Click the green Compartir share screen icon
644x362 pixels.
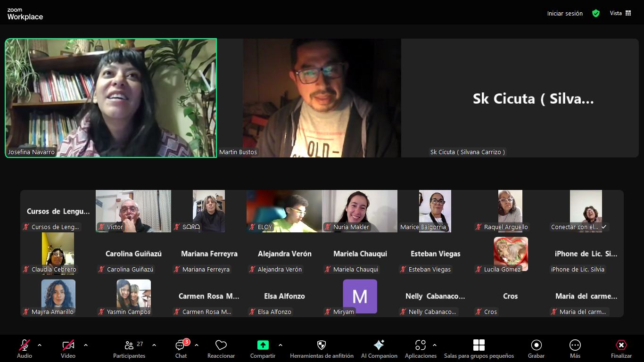[x=263, y=345]
